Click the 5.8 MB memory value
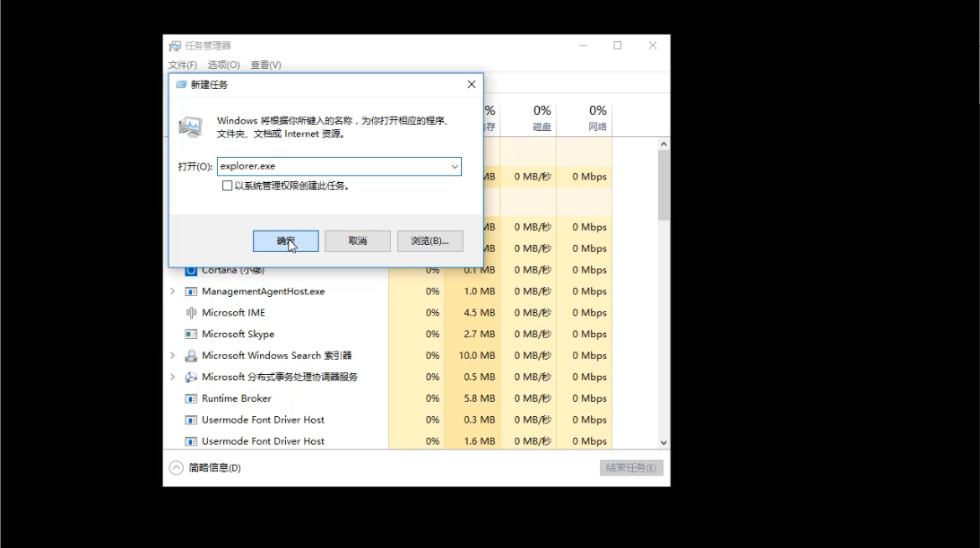980x548 pixels. [480, 398]
